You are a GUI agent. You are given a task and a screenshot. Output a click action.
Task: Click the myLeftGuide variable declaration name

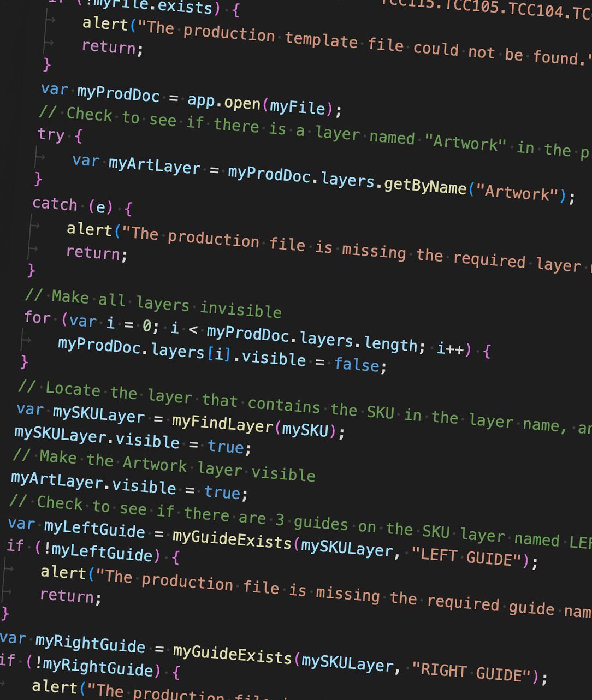[94, 529]
